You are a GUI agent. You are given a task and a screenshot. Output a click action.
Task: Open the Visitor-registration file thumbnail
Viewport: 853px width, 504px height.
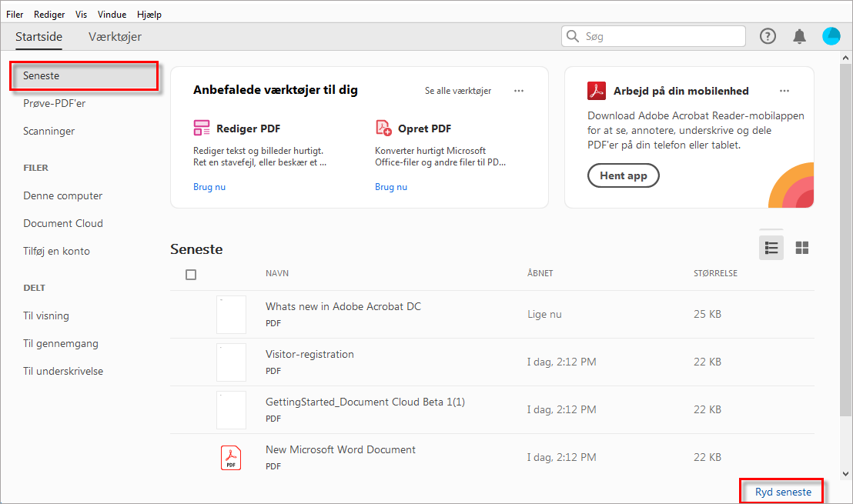click(231, 362)
